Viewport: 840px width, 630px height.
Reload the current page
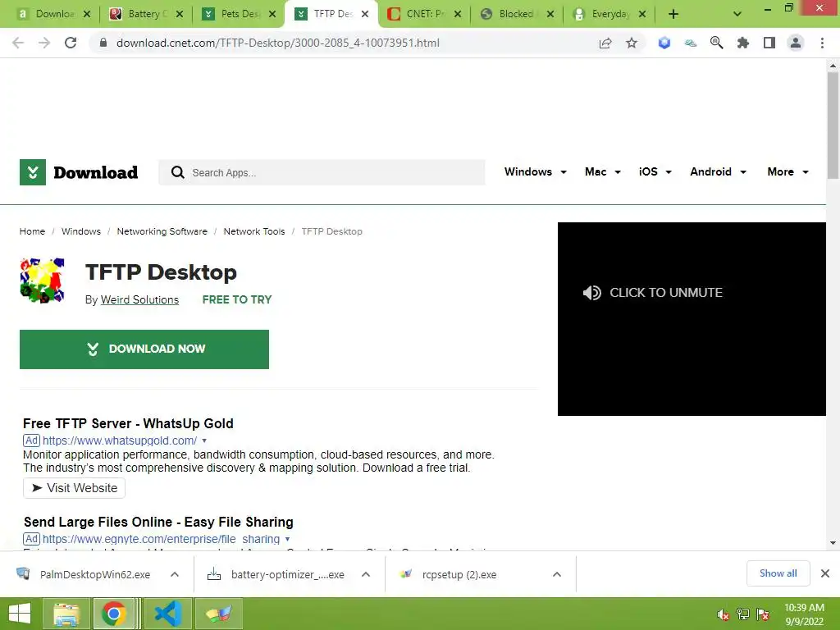tap(71, 43)
